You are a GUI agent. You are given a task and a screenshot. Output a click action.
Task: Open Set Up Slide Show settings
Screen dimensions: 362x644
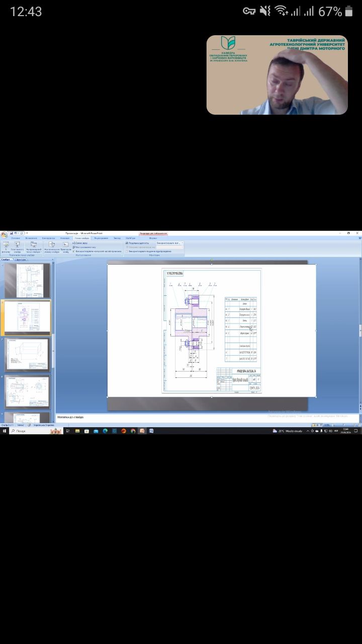click(51, 247)
